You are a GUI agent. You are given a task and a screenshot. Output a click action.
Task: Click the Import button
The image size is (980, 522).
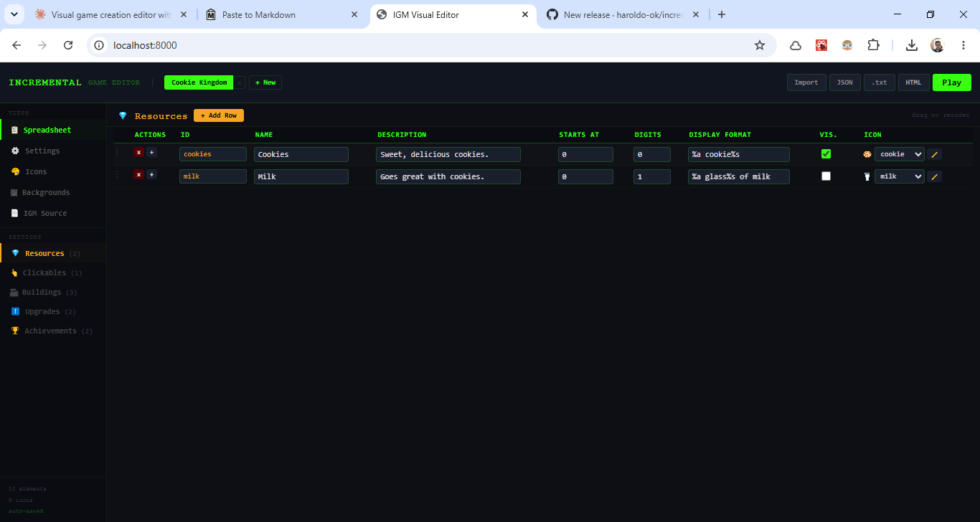pyautogui.click(x=806, y=82)
